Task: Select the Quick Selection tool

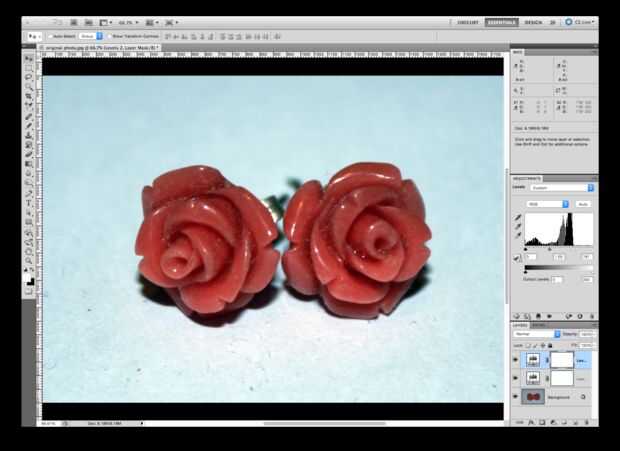Action: [x=29, y=86]
